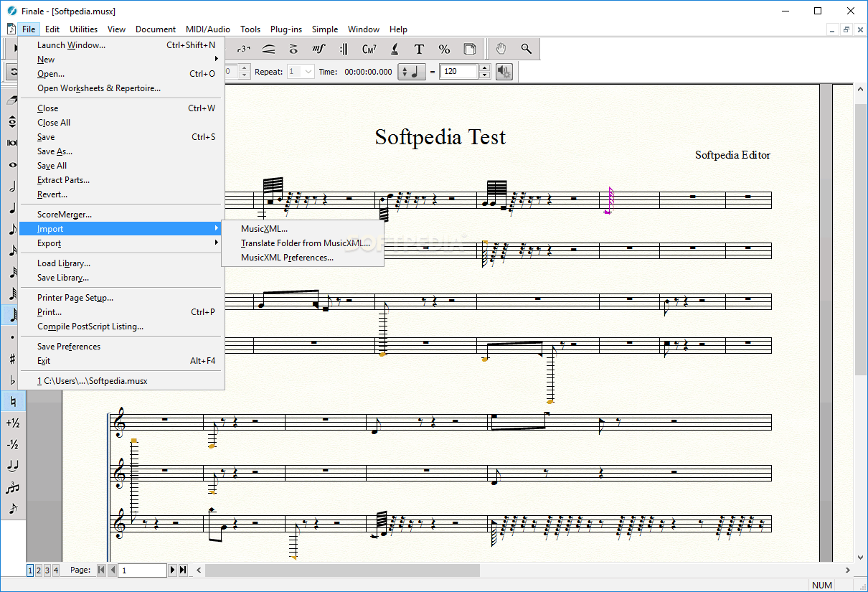Open recent file Softpedia.musx
The width and height of the screenshot is (868, 592).
pos(121,381)
